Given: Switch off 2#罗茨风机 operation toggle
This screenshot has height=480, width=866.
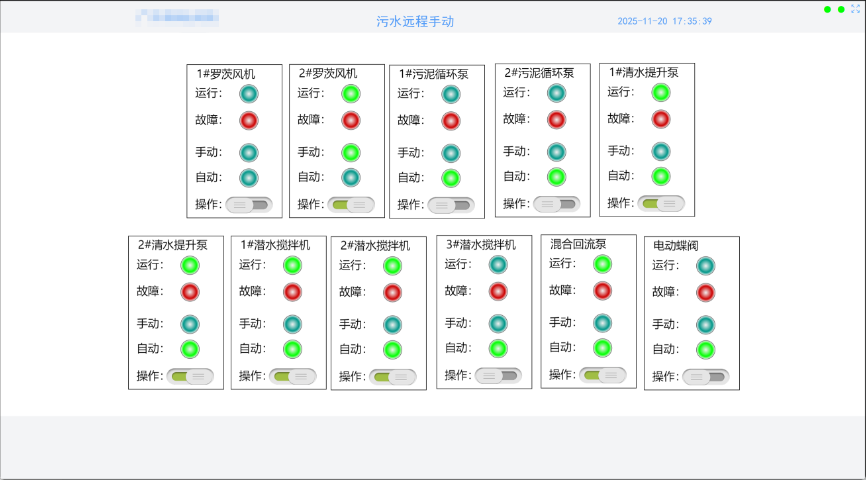Looking at the screenshot, I should tap(351, 205).
